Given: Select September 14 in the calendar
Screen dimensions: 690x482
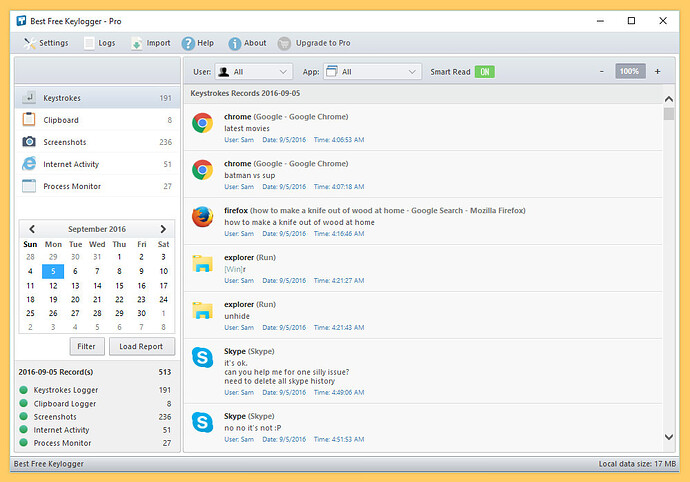Looking at the screenshot, I should point(97,285).
